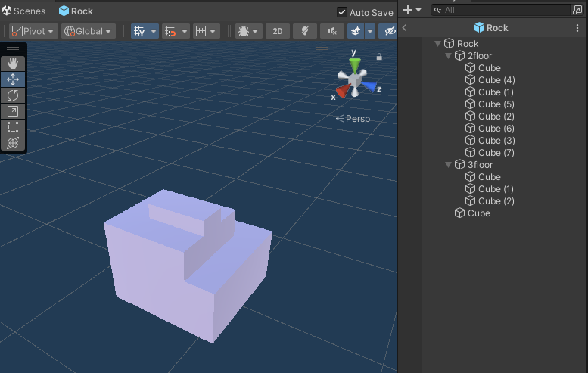Open the Pivot handle position dropdown
Viewport: 588px width, 373px height.
click(33, 31)
